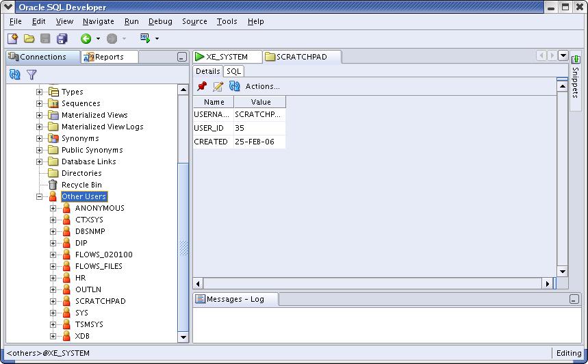Viewport: 588px width, 364px height.
Task: Minimize the Connections panel
Action: 181,57
